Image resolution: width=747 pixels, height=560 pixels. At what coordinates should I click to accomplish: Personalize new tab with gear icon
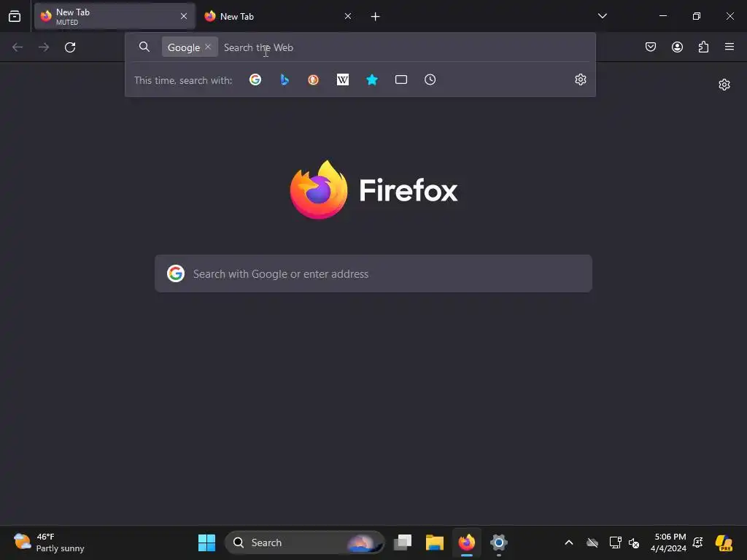pos(724,85)
